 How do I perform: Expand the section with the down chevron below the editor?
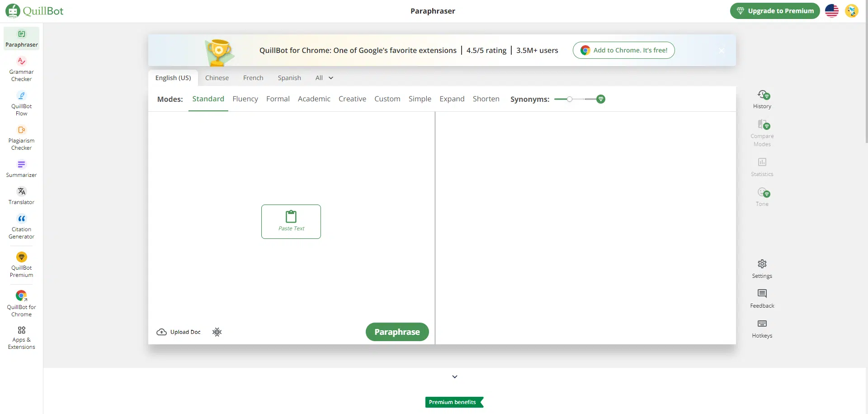(x=455, y=376)
